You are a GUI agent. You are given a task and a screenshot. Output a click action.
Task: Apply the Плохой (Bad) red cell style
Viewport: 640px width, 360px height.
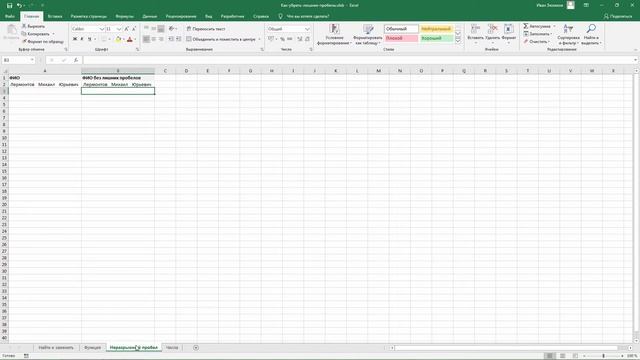pyautogui.click(x=401, y=38)
